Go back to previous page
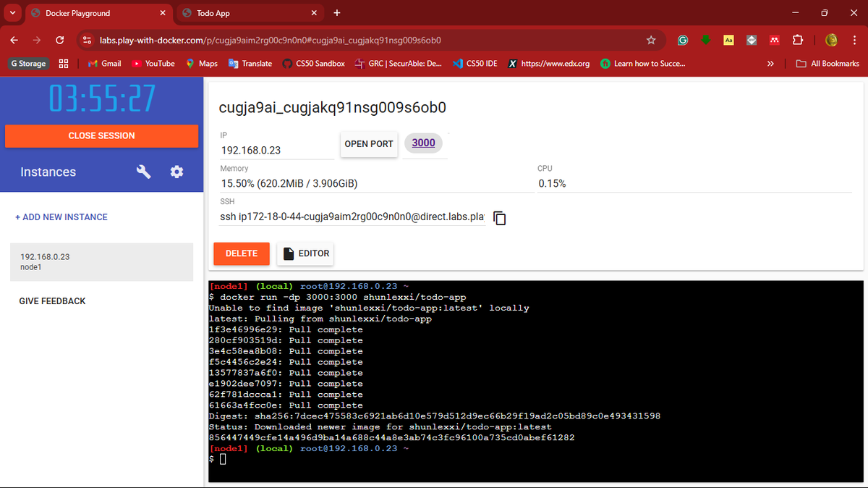This screenshot has height=488, width=868. coord(14,40)
